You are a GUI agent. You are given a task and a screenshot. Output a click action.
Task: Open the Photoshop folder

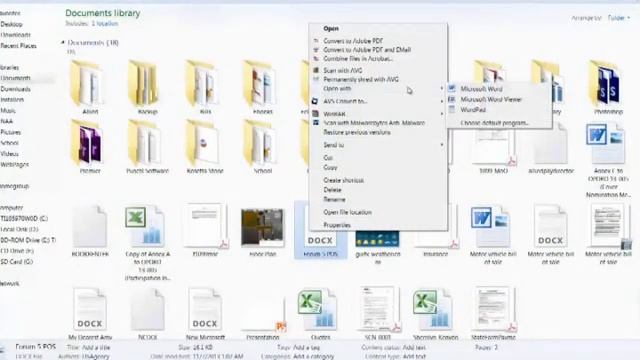[608, 87]
